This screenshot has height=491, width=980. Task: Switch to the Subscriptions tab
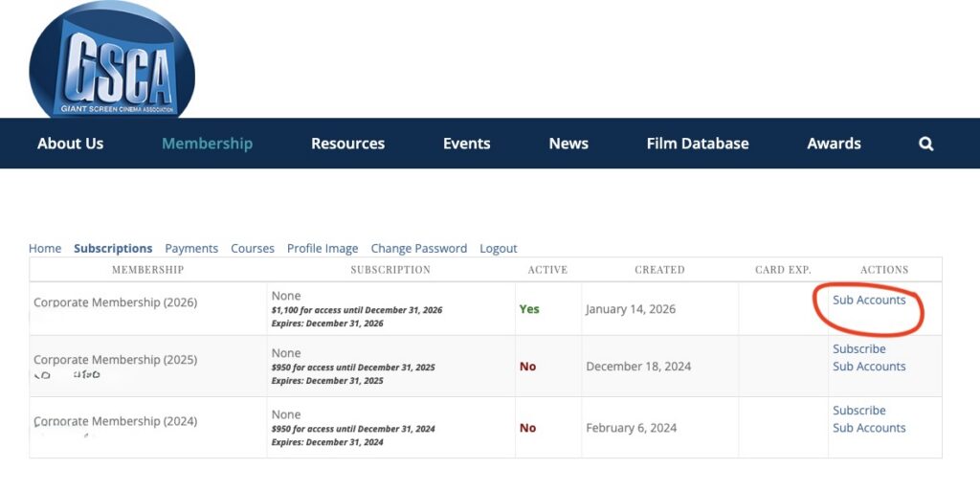tap(113, 248)
